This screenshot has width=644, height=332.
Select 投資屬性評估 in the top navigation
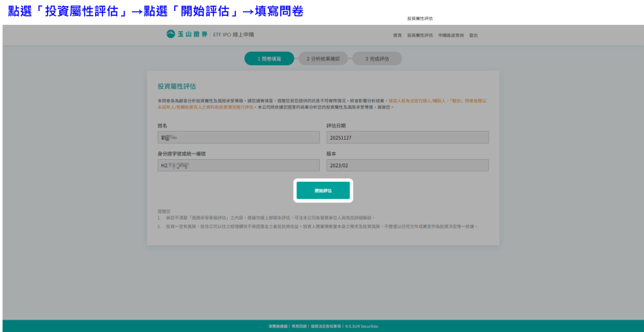[x=420, y=35]
